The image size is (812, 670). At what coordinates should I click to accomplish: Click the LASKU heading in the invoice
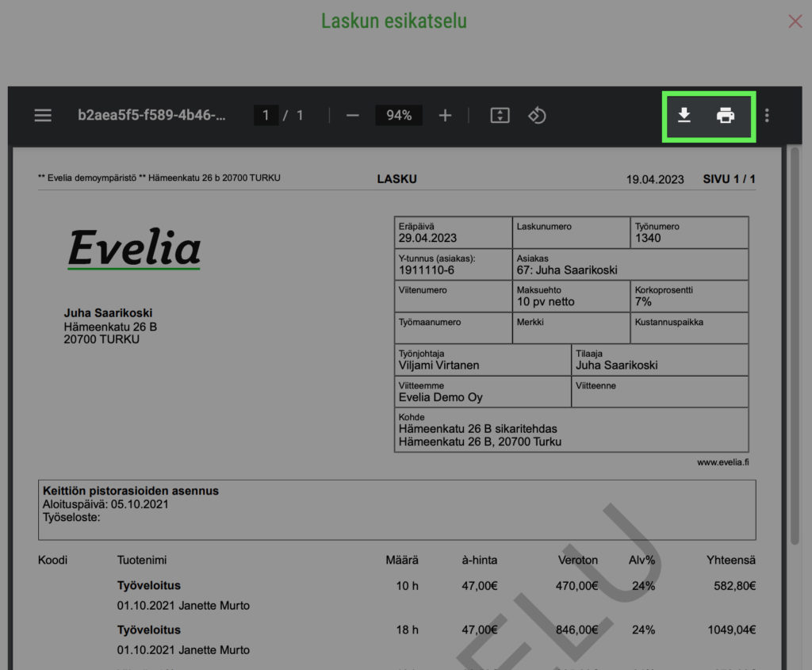[x=396, y=179]
